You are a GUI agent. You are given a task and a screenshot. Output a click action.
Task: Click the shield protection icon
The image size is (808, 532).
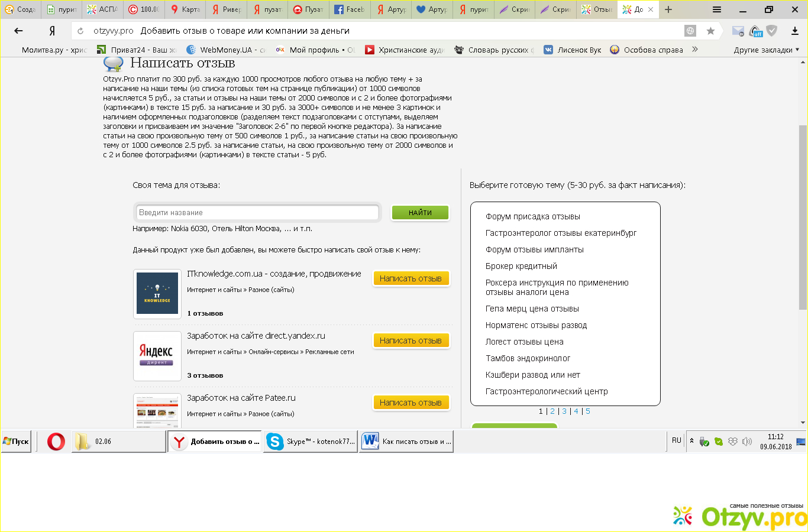pyautogui.click(x=772, y=31)
